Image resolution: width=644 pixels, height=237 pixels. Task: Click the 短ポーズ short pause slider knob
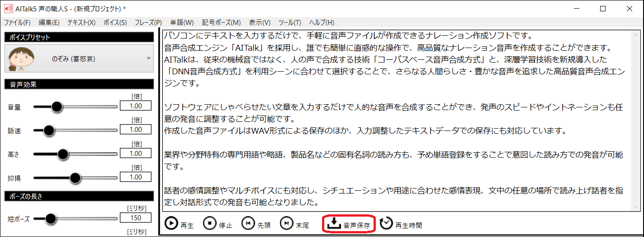point(51,219)
